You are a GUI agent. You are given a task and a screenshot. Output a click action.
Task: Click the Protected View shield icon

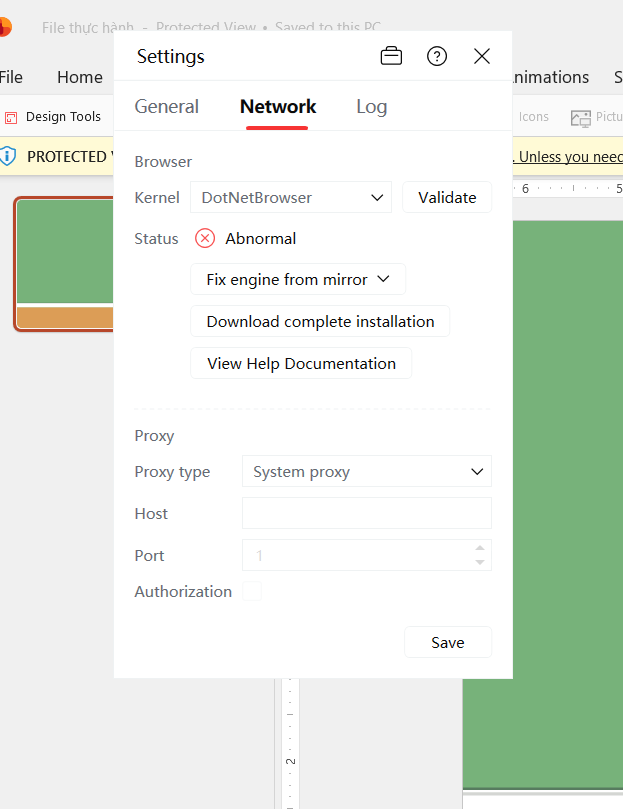click(7, 156)
